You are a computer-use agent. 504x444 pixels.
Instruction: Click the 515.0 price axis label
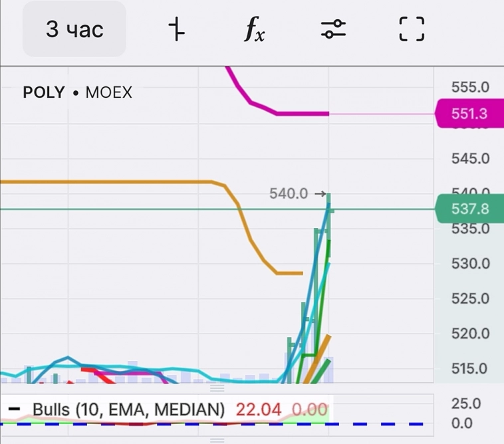[x=470, y=369]
